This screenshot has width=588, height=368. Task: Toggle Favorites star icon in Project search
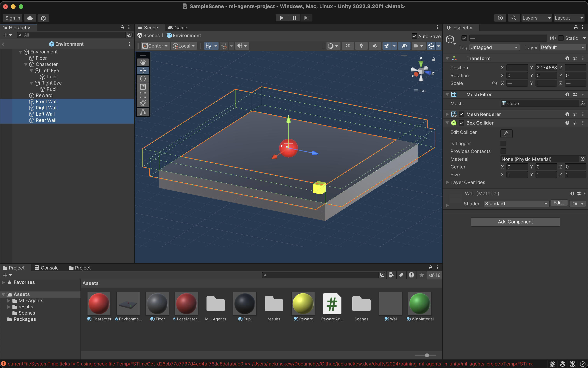422,275
